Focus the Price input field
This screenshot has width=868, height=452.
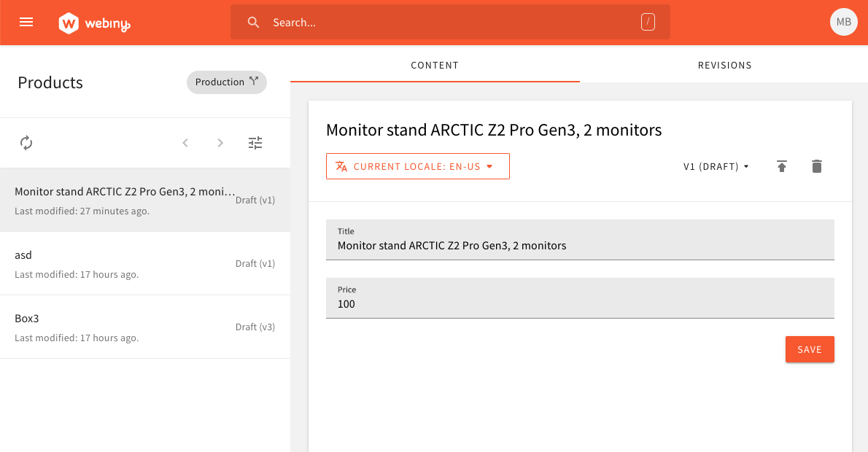pyautogui.click(x=580, y=297)
